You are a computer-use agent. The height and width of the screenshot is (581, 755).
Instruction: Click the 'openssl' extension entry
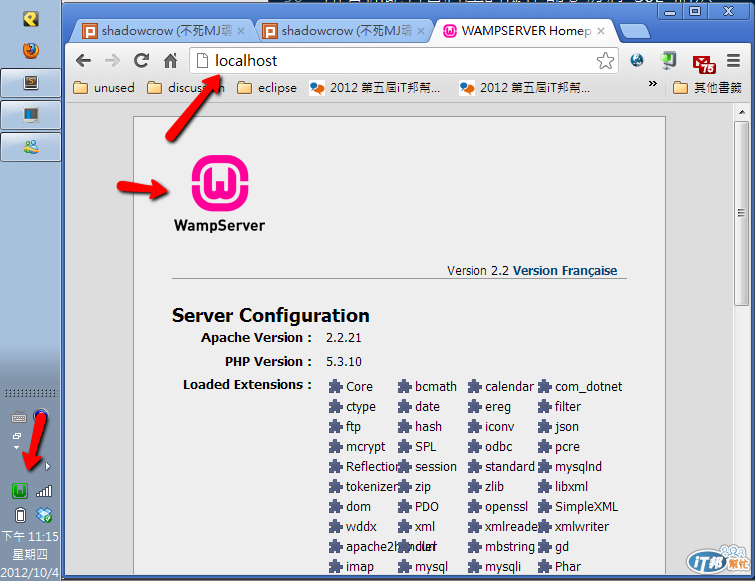[498, 507]
